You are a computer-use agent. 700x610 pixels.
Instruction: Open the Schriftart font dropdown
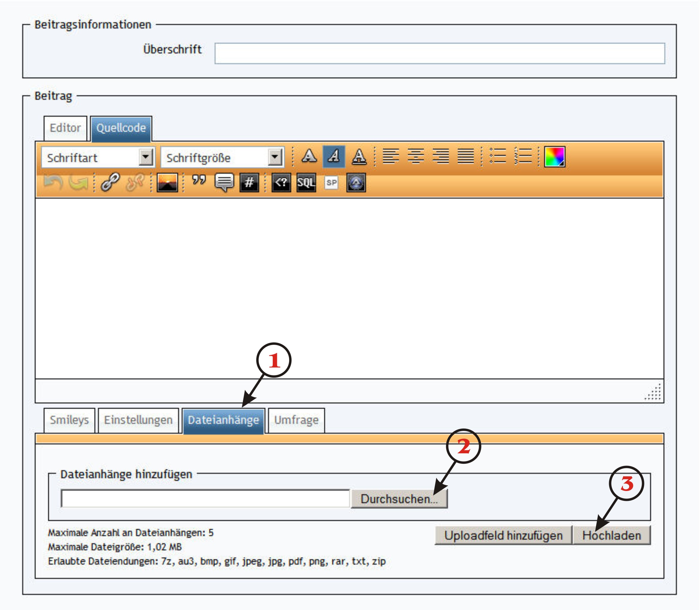coord(146,157)
